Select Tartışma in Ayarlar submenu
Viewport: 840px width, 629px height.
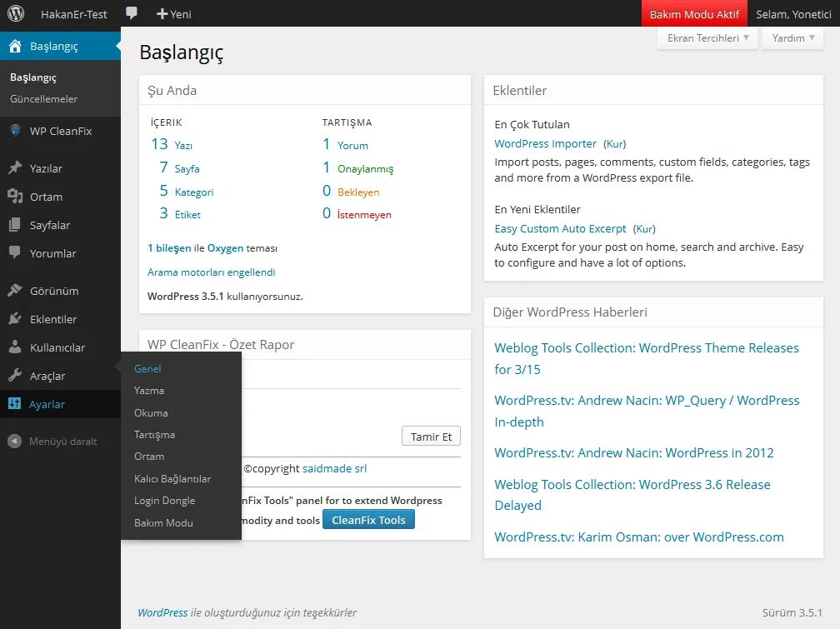(x=154, y=435)
